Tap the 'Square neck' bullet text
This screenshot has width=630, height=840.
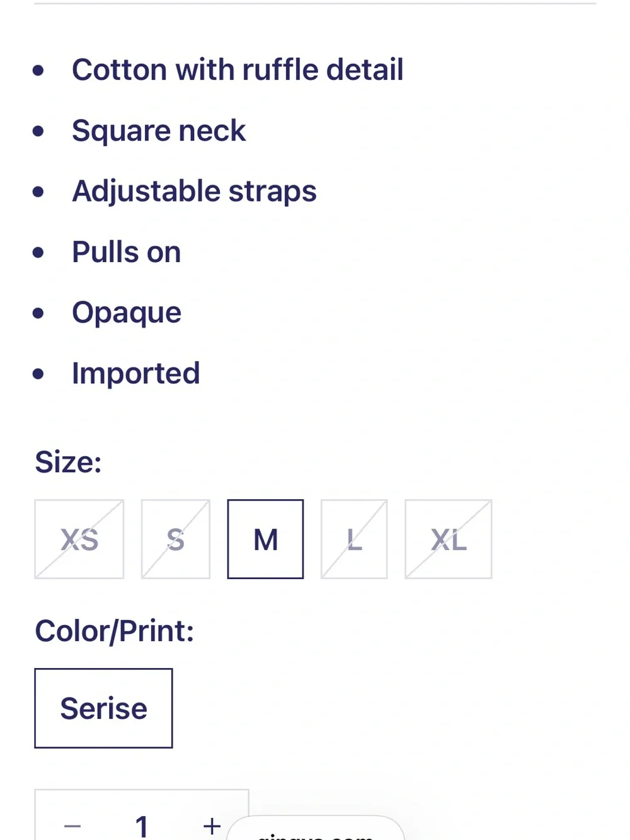(159, 131)
